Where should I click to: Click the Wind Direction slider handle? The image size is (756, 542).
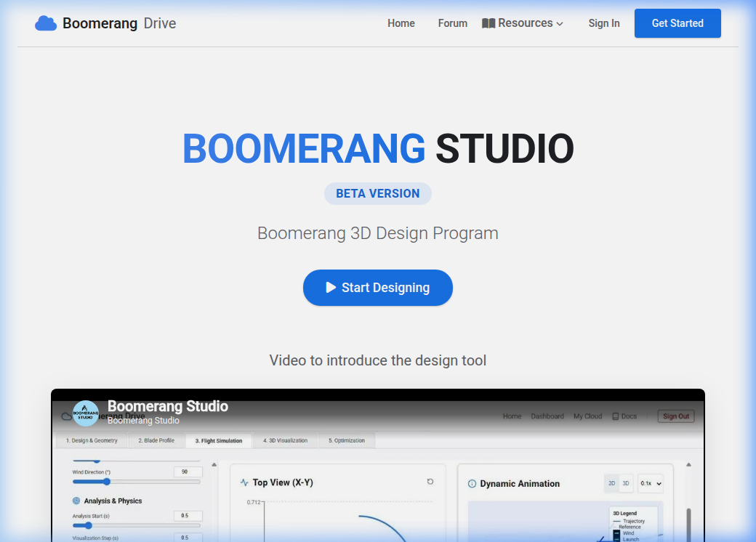coord(107,482)
